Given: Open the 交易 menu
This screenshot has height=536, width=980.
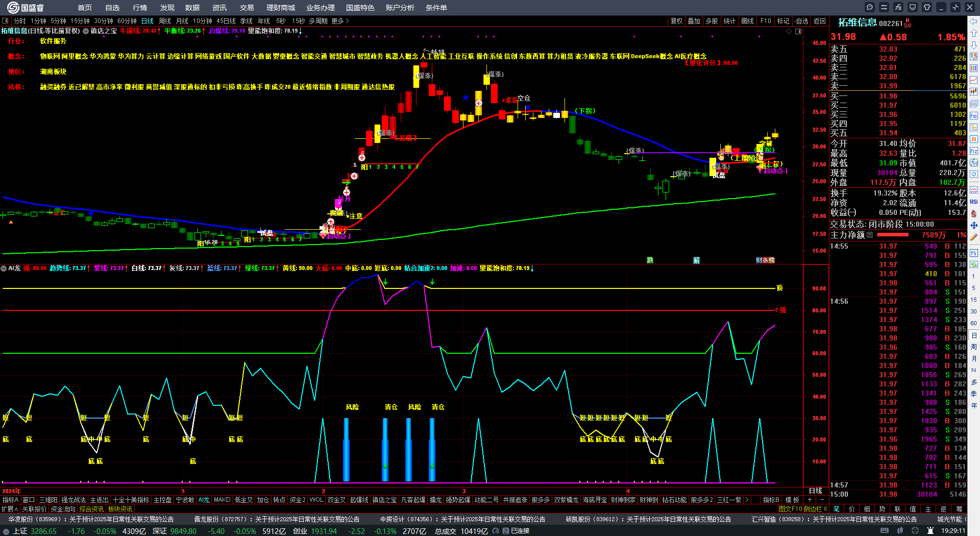Looking at the screenshot, I should pyautogui.click(x=247, y=8).
